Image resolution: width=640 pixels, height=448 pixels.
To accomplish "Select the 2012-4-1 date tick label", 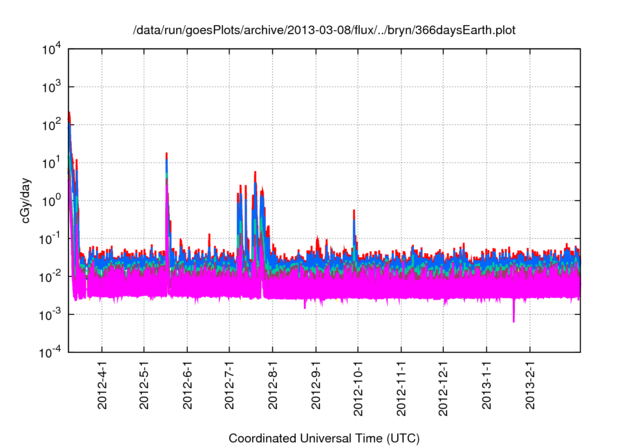I will coord(102,385).
